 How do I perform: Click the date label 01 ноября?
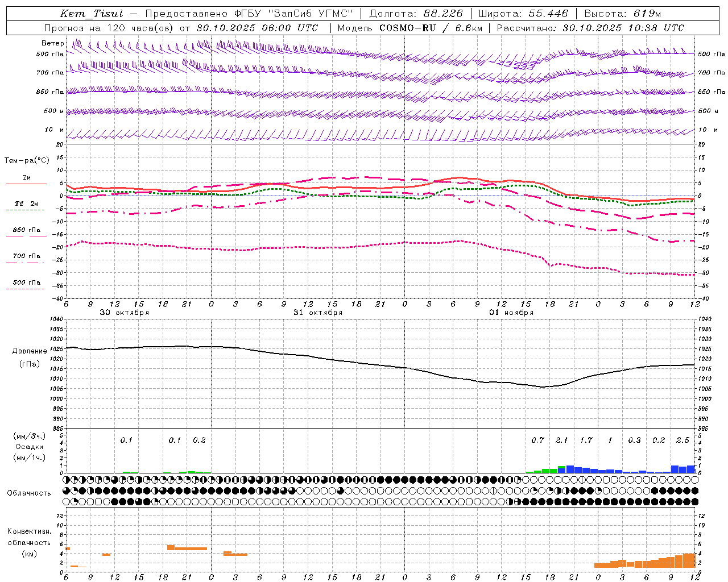click(511, 312)
